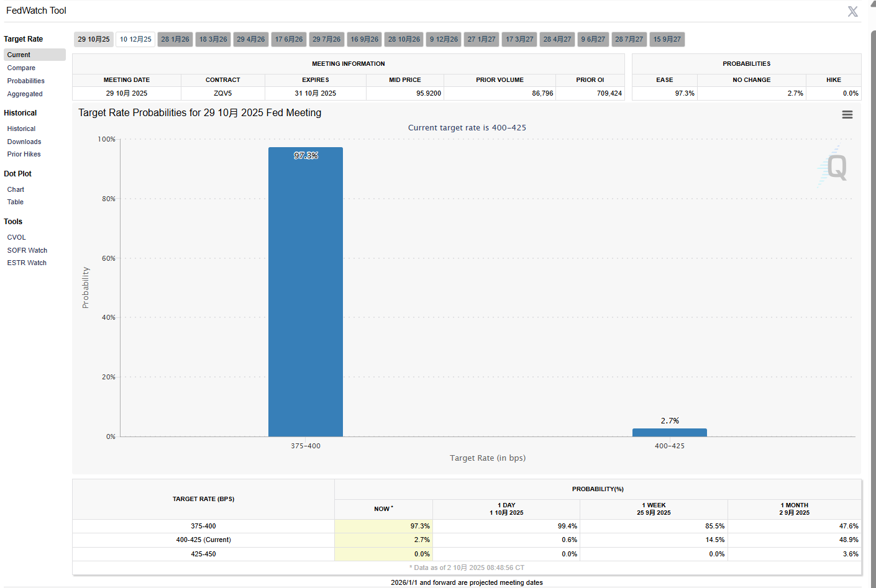876x588 pixels.
Task: Choose the 29 7月26 meeting tab
Action: pyautogui.click(x=326, y=39)
